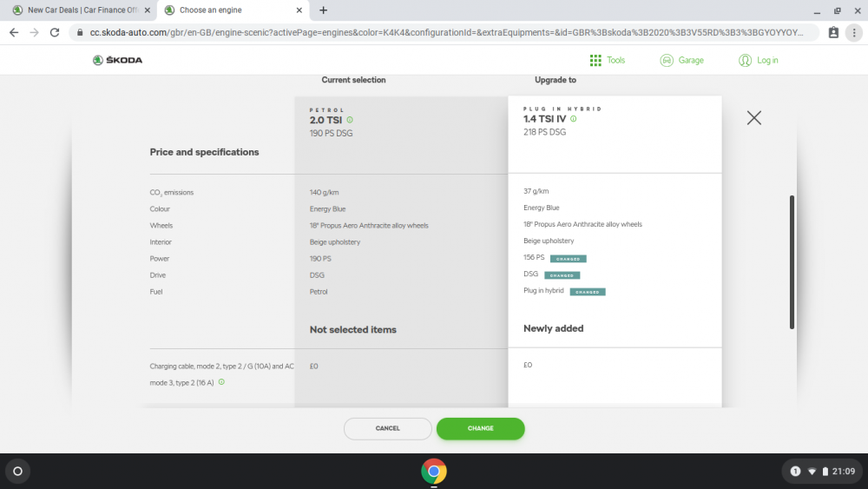The width and height of the screenshot is (868, 489).
Task: Launch Chrome from the shelf
Action: (x=433, y=472)
